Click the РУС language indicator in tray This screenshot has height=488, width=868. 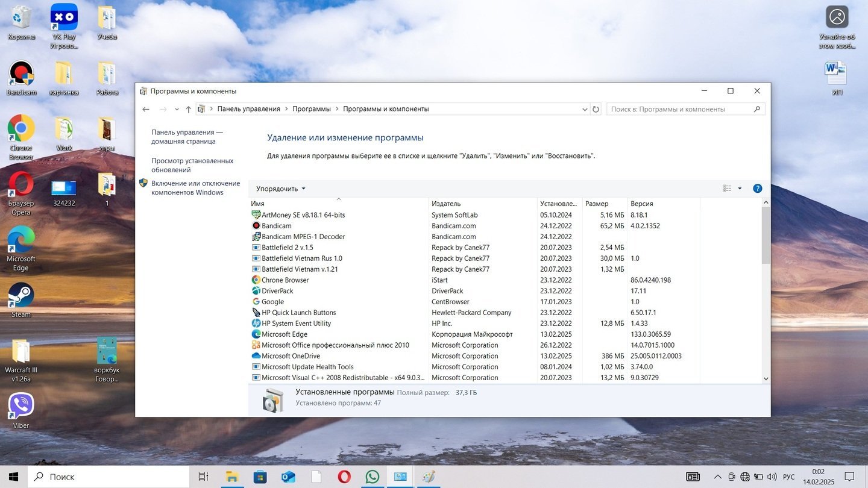789,477
